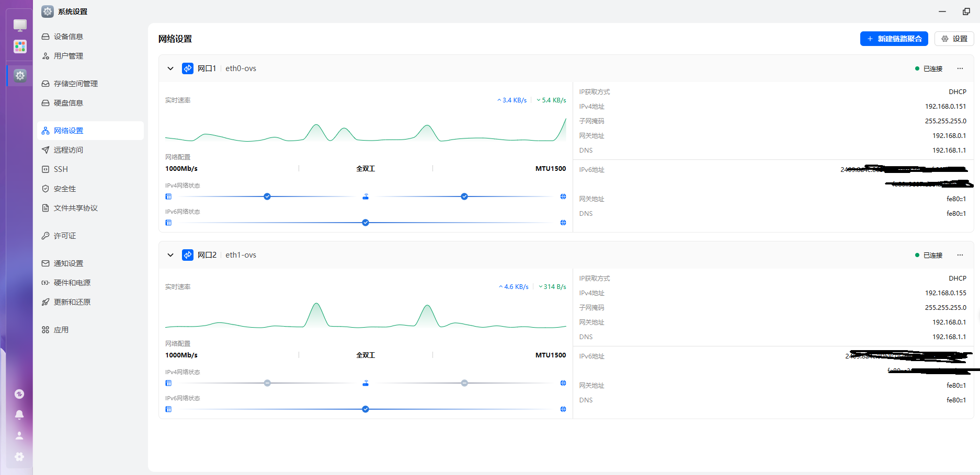The height and width of the screenshot is (475, 980).
Task: Click the 网口2 network port icon
Action: 188,255
